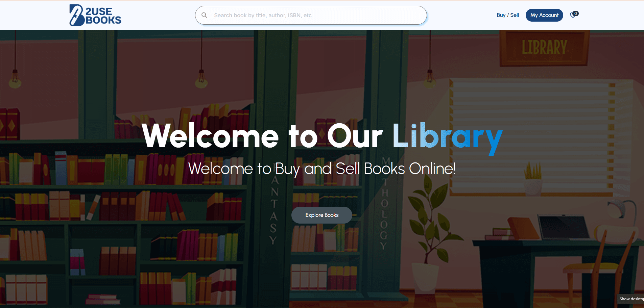Click the Explore Books button
The width and height of the screenshot is (644, 308).
322,215
